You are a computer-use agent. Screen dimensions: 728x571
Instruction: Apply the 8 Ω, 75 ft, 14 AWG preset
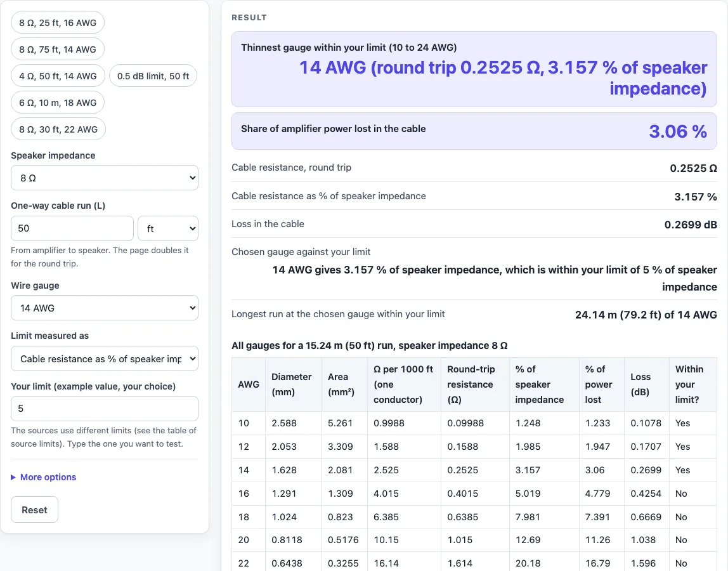click(58, 49)
